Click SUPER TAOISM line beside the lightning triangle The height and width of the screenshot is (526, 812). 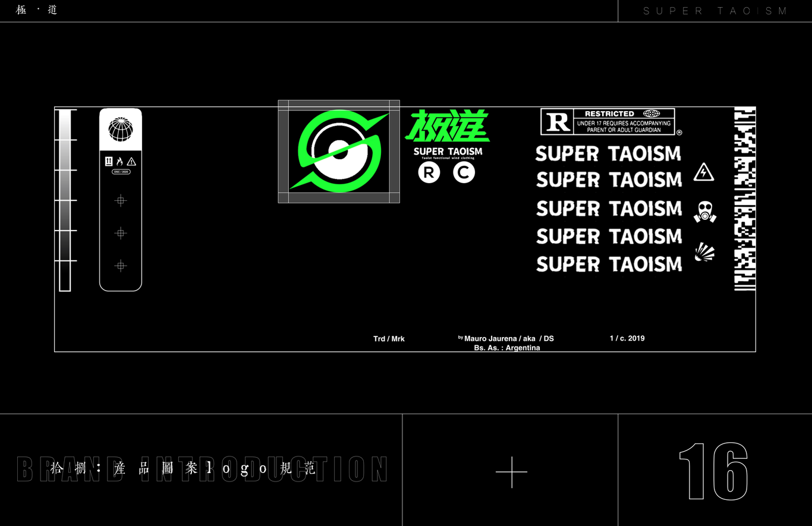[x=609, y=179]
